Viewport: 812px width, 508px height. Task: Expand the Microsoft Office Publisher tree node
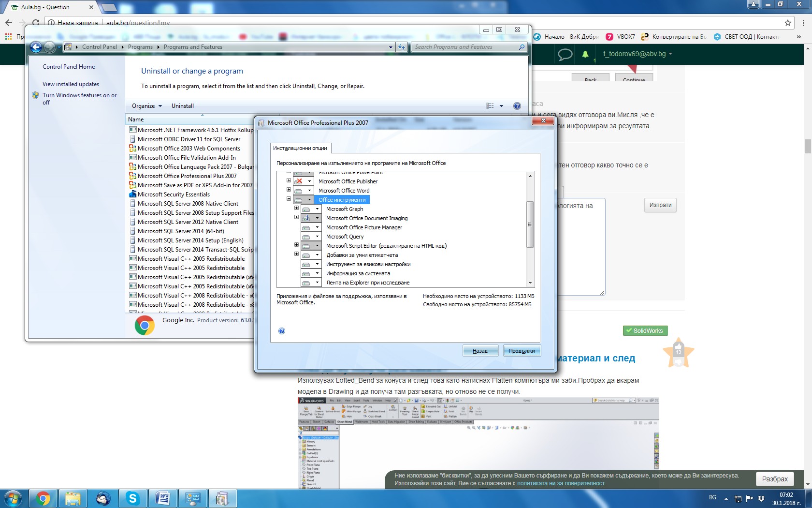[x=289, y=180]
